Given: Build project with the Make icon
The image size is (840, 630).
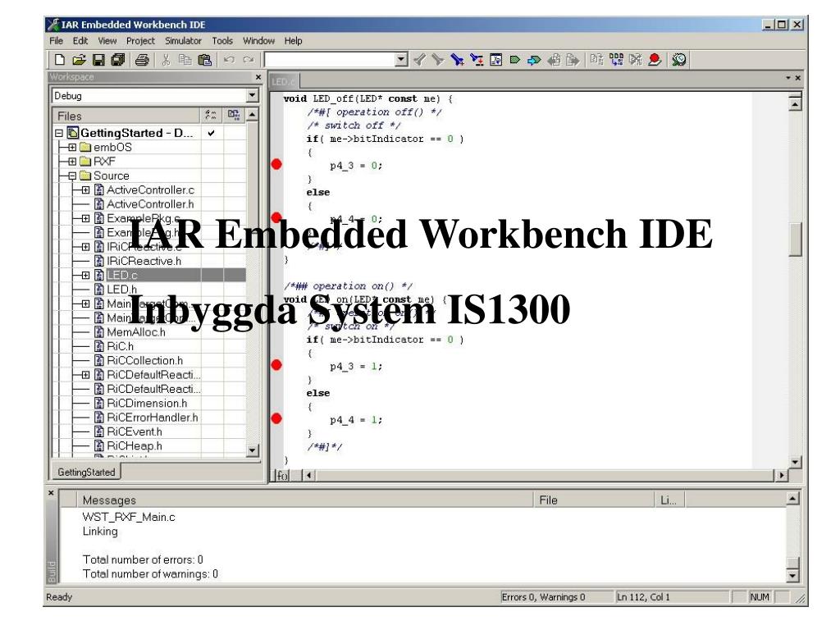Looking at the screenshot, I should coord(616,60).
